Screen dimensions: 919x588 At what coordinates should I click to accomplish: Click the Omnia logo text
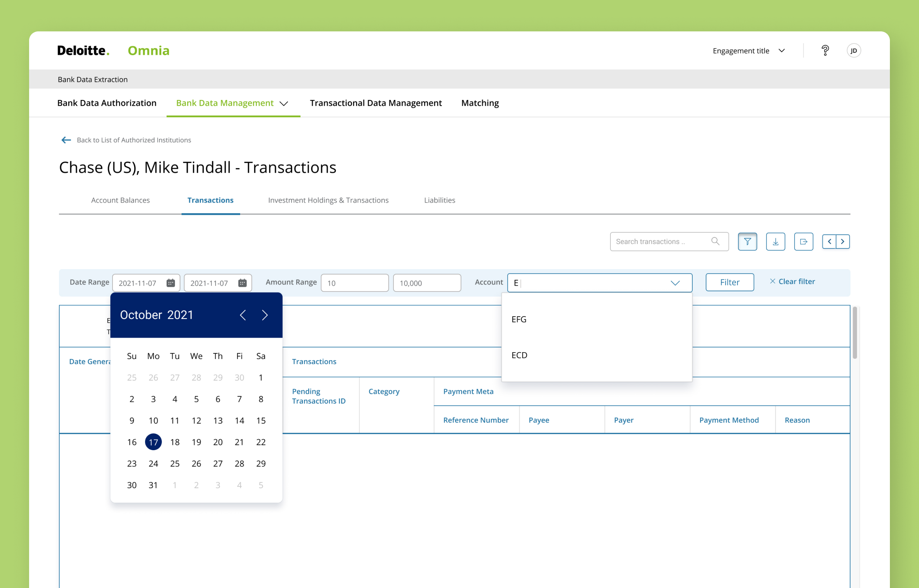[x=149, y=51]
